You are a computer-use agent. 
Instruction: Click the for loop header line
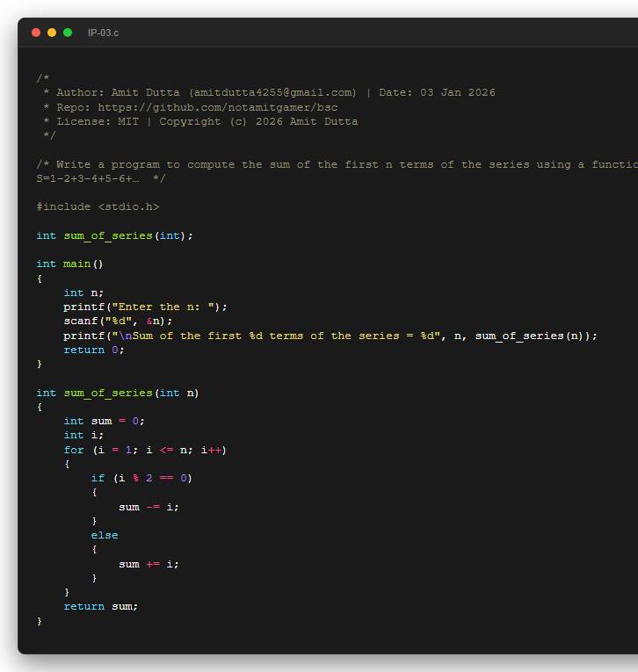point(145,450)
